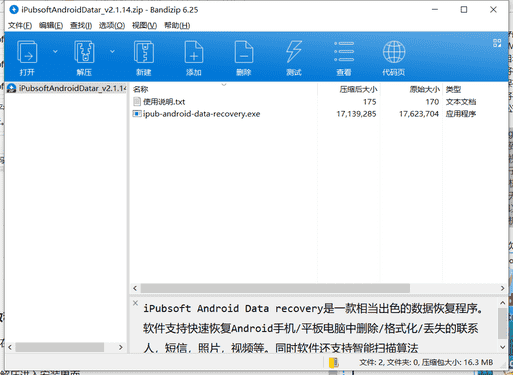Sort by the 类型 column header
This screenshot has height=375, width=513.
(453, 89)
